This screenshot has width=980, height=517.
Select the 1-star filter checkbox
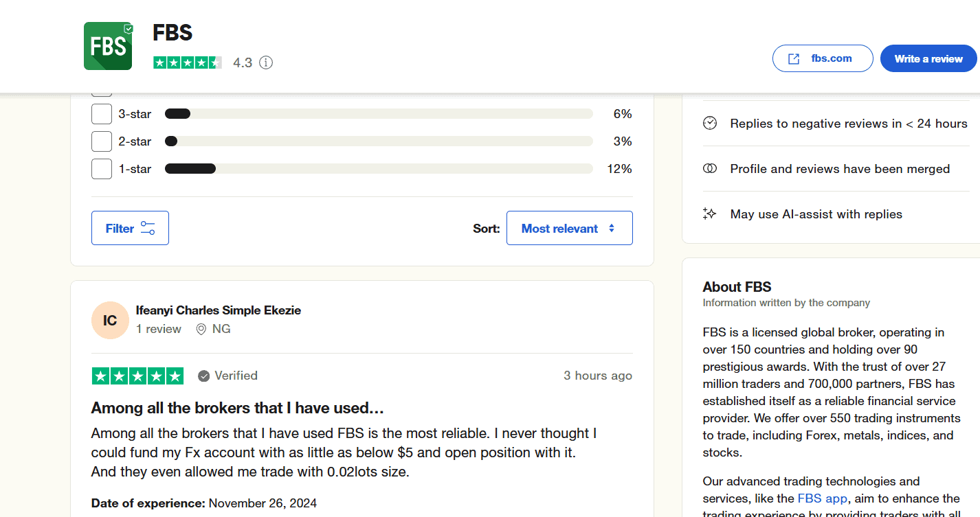(101, 168)
